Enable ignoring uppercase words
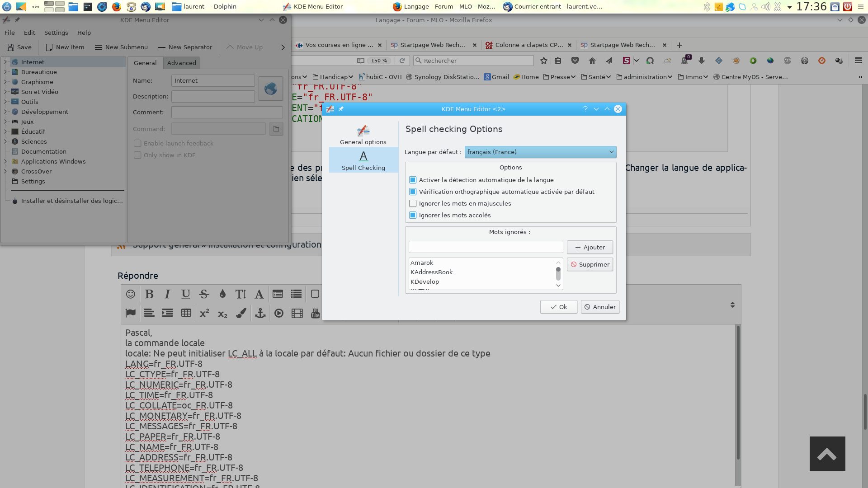The height and width of the screenshot is (488, 868). point(413,203)
